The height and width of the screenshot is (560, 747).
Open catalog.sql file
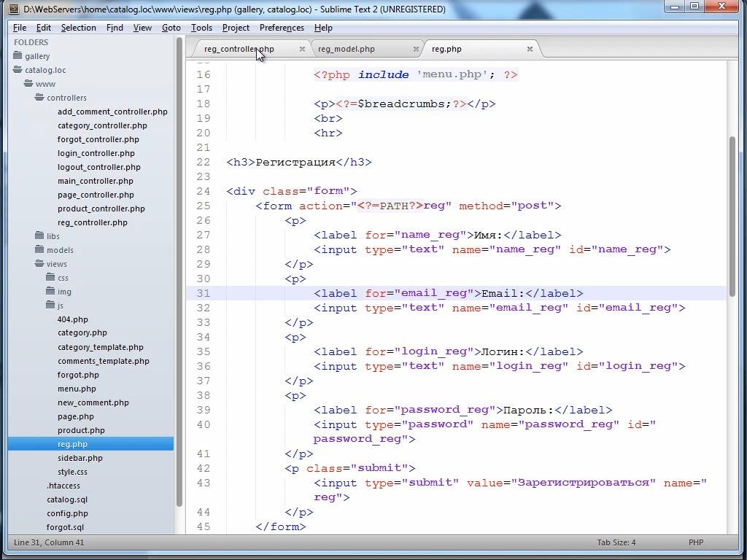67,499
